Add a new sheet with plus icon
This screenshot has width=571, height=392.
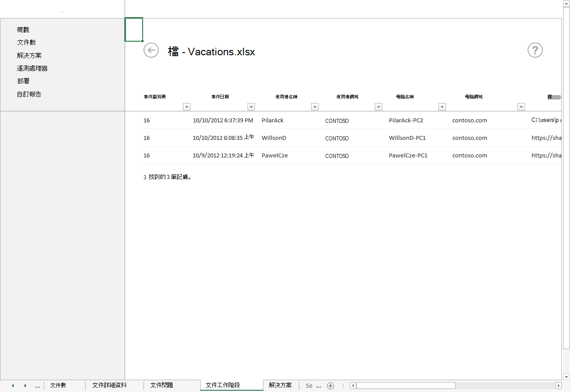coord(330,386)
